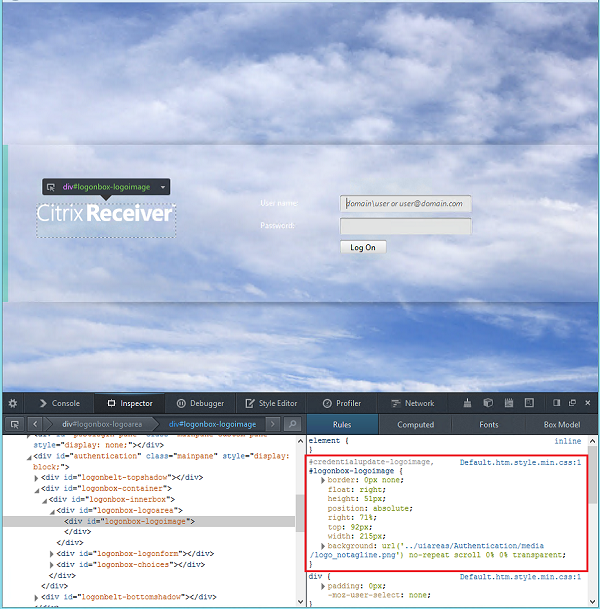Switch to the Network tab
Viewport: 600px width, 609px height.
pos(411,403)
